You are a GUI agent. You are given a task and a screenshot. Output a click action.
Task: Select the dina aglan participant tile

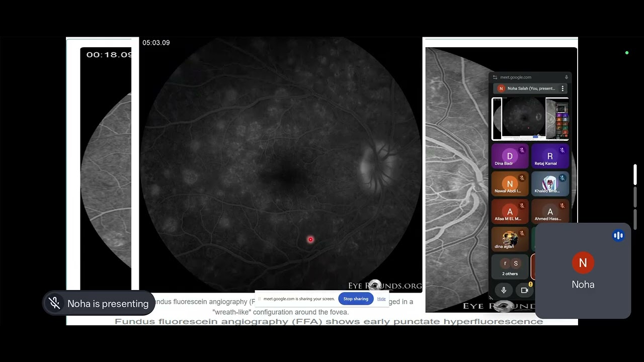coord(510,239)
